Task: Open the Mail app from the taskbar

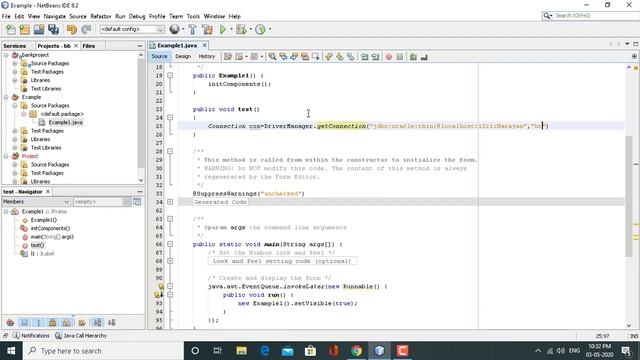Action: point(287,351)
